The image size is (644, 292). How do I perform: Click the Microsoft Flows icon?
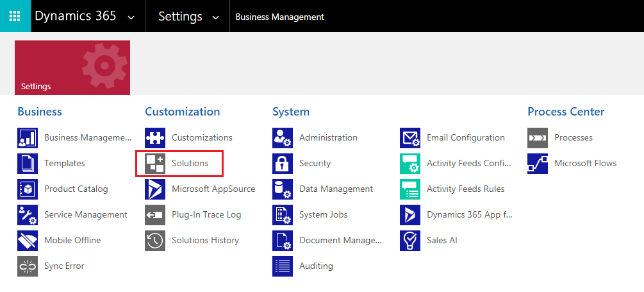(538, 163)
